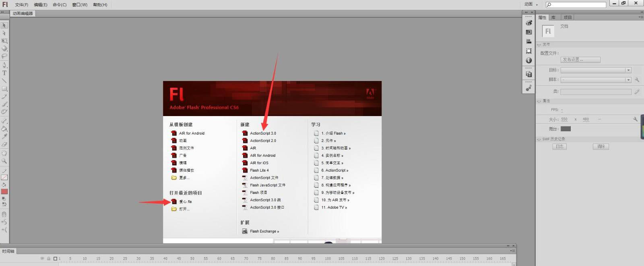Image resolution: width=644 pixels, height=266 pixels.
Task: Select the Text tool
Action: pyautogui.click(x=4, y=73)
